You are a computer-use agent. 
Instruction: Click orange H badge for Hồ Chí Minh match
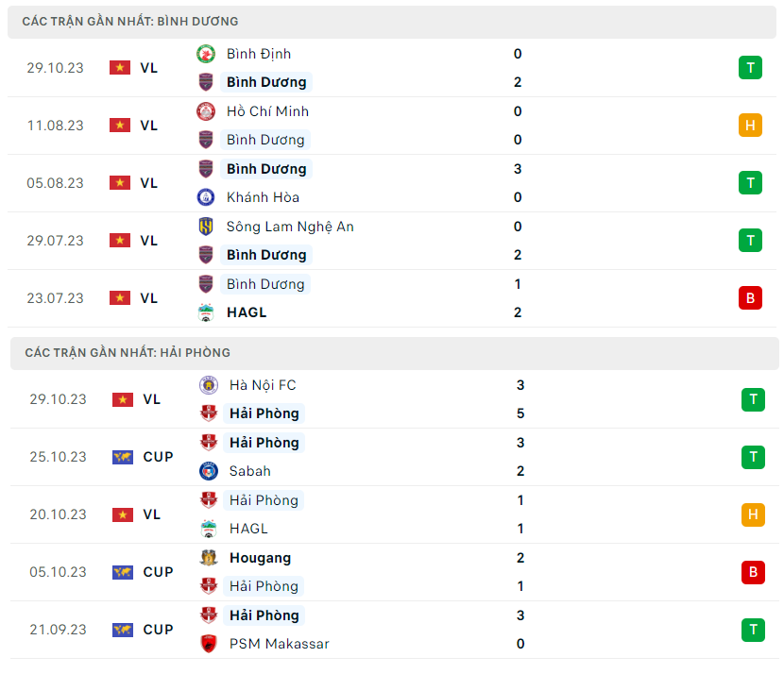coord(750,126)
